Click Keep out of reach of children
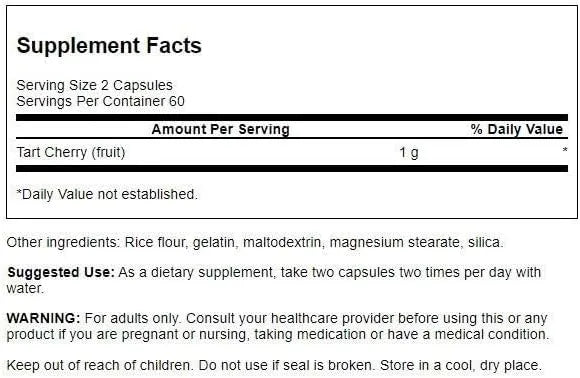The height and width of the screenshot is (378, 580). pyautogui.click(x=99, y=365)
